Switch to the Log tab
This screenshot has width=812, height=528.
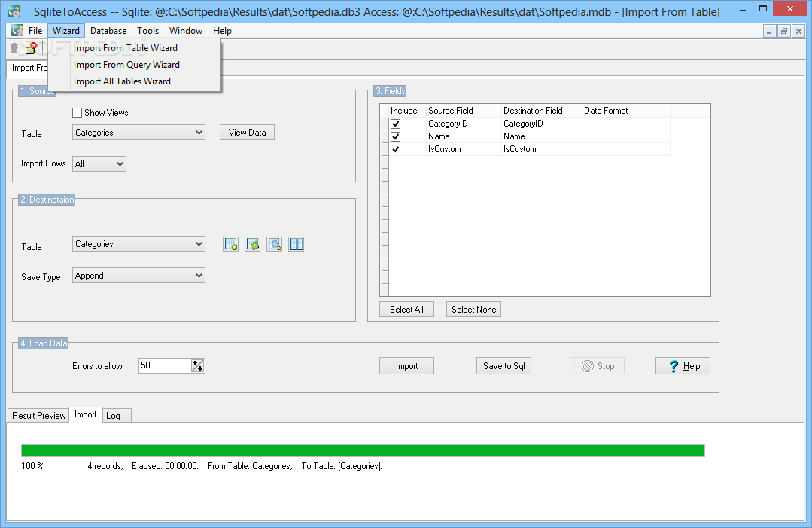117,416
